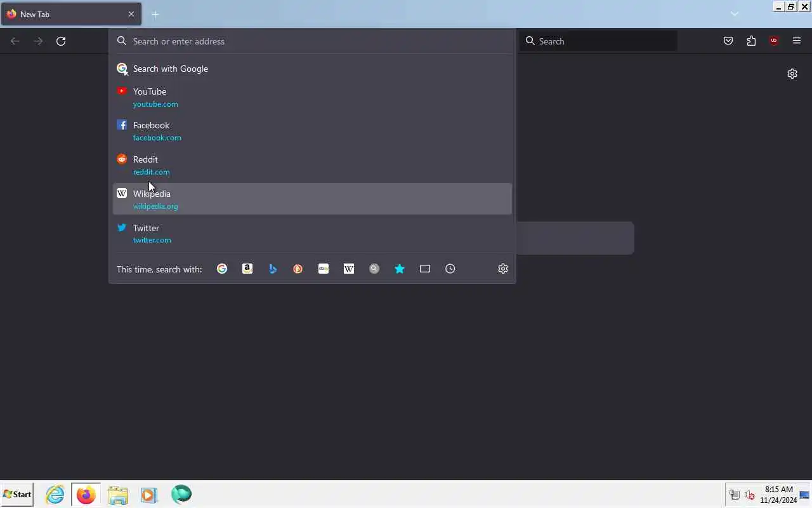Screen dimensions: 812x508
Task: Search with the grey magnifier engine
Action: point(374,269)
